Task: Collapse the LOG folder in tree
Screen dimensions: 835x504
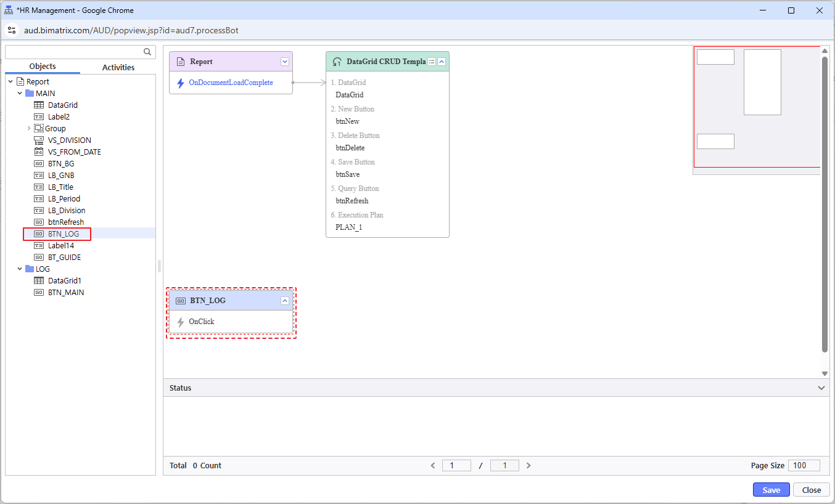Action: coord(20,269)
